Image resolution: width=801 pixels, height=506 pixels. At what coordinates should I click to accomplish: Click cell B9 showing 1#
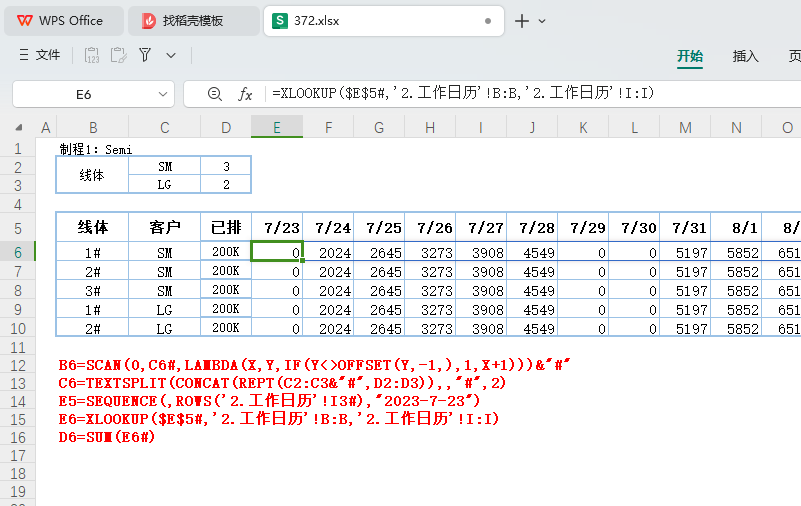coord(92,309)
